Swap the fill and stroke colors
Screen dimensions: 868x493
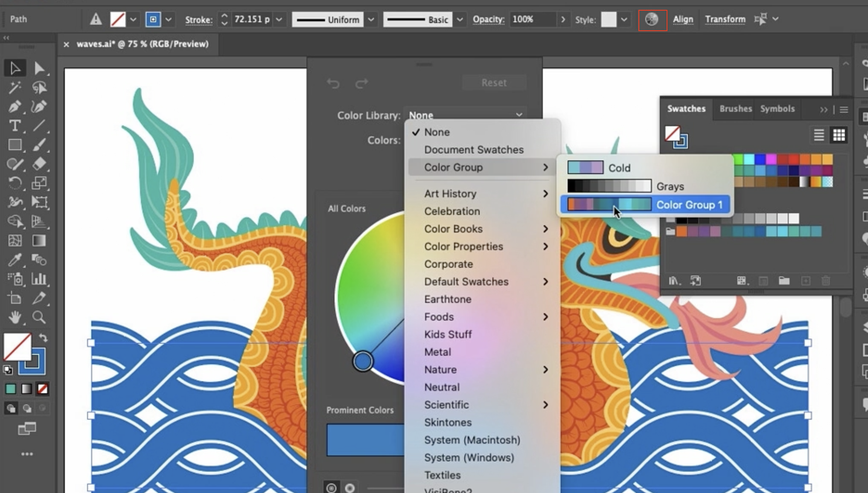(x=43, y=338)
